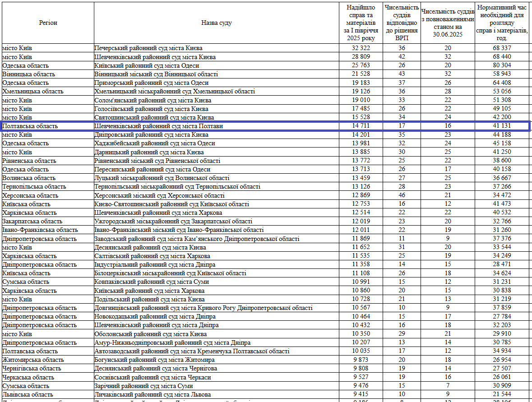Viewport: 532px width, 402px height.
Task: Click 'Індустріальний районний суд міста Дніпра'
Action: [155, 264]
